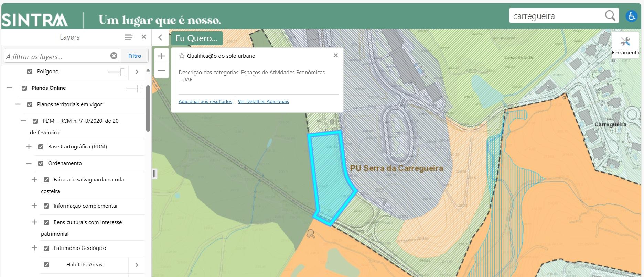Image resolution: width=644 pixels, height=277 pixels.
Task: Toggle the Ordenamento layer checkbox
Action: tap(41, 163)
